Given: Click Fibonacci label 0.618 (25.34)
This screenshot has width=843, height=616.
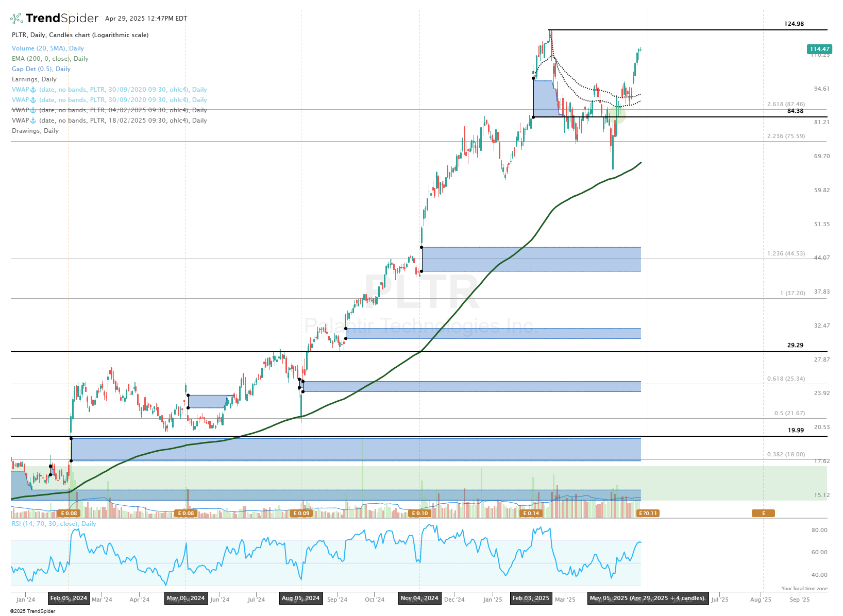Looking at the screenshot, I should point(786,379).
